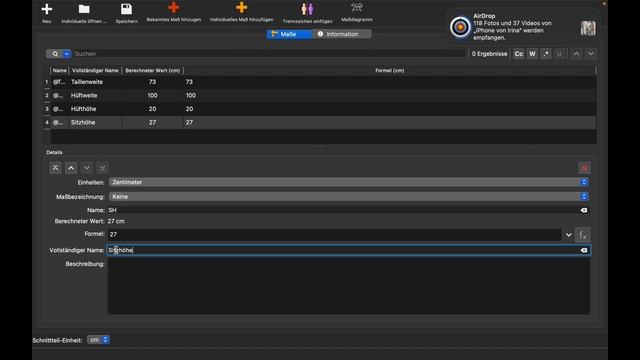Select the Hüftweite row

[x=320, y=96]
